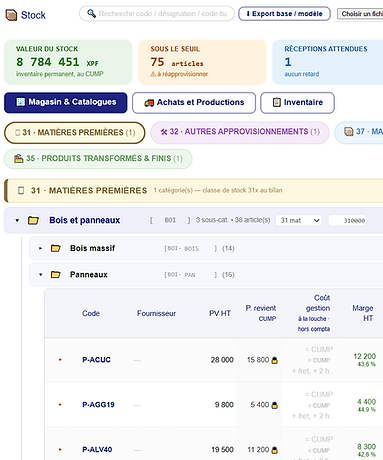Switch to Achats et Productions tab
The height and width of the screenshot is (460, 383).
tap(194, 103)
